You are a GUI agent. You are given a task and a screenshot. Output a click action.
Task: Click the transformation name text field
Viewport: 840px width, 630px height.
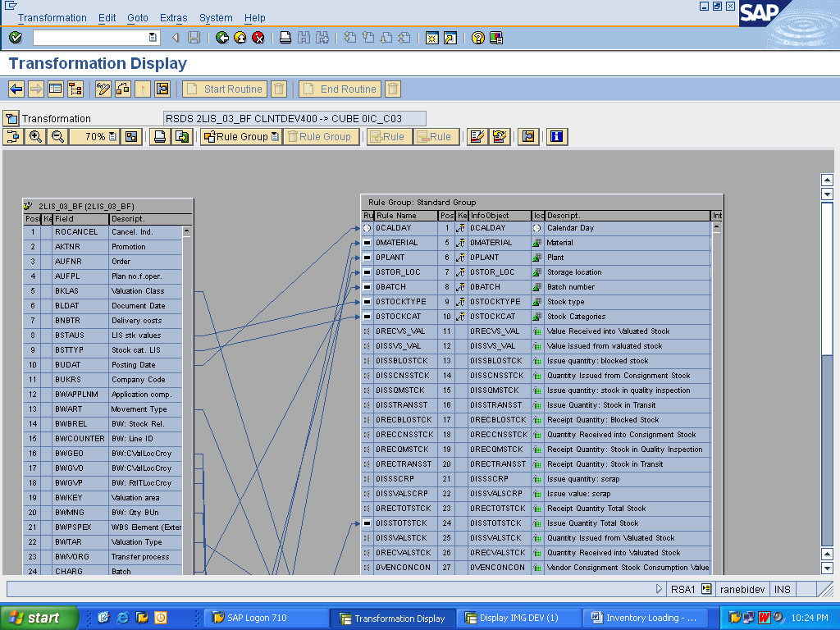tap(294, 118)
